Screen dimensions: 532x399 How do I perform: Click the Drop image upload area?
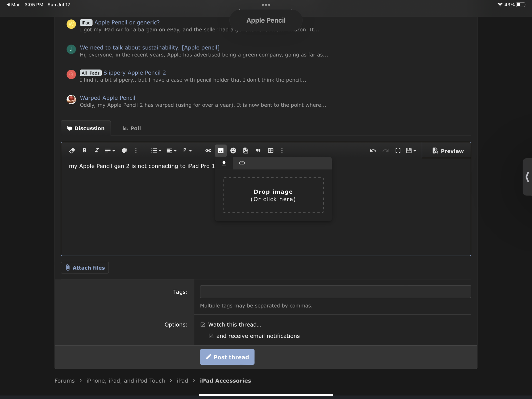(x=273, y=195)
